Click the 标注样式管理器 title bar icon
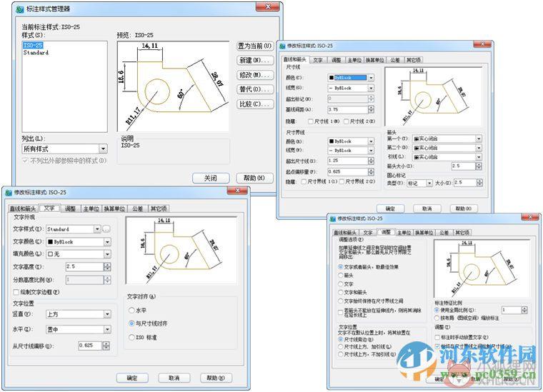The width and height of the screenshot is (543, 392). click(x=20, y=9)
